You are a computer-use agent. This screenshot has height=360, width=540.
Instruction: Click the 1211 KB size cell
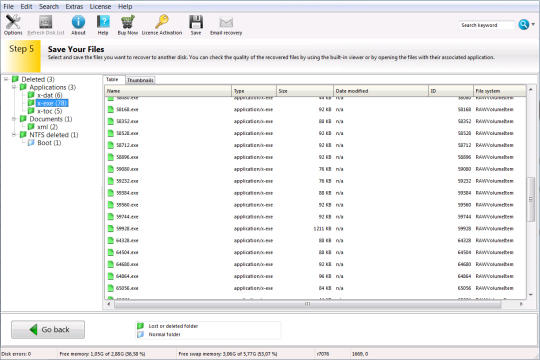(x=322, y=229)
